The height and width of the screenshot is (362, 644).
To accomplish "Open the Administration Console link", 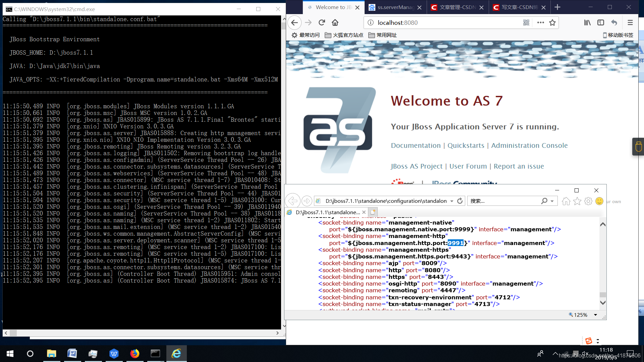I will coord(529,145).
